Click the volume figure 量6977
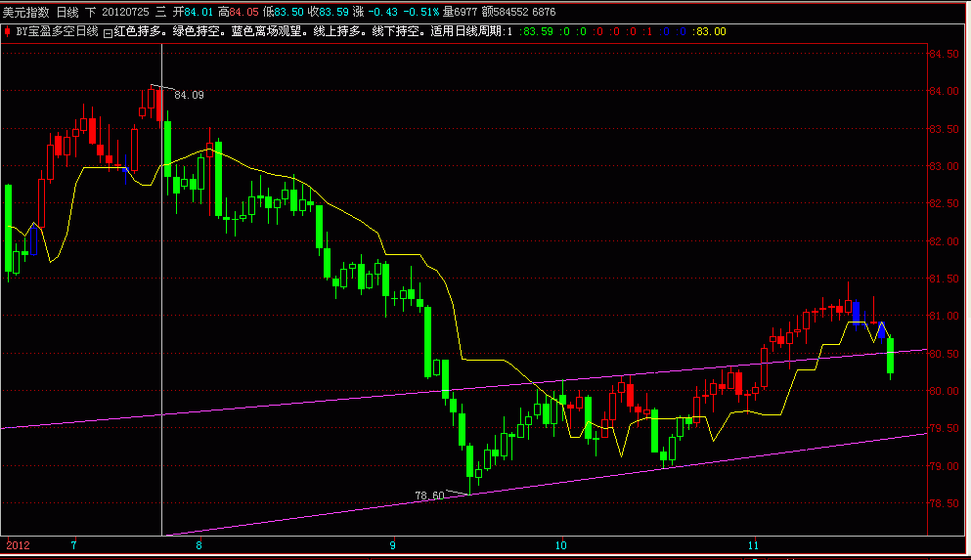 (x=460, y=12)
